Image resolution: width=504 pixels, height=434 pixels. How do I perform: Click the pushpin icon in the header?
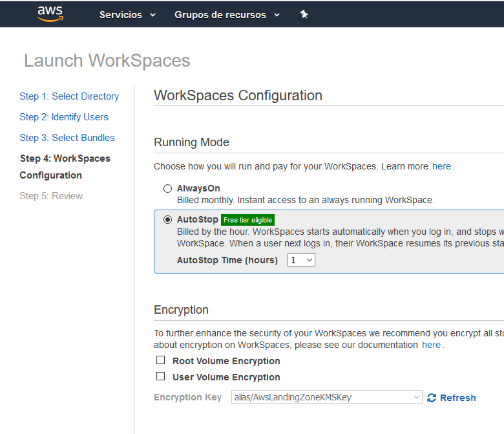click(304, 14)
